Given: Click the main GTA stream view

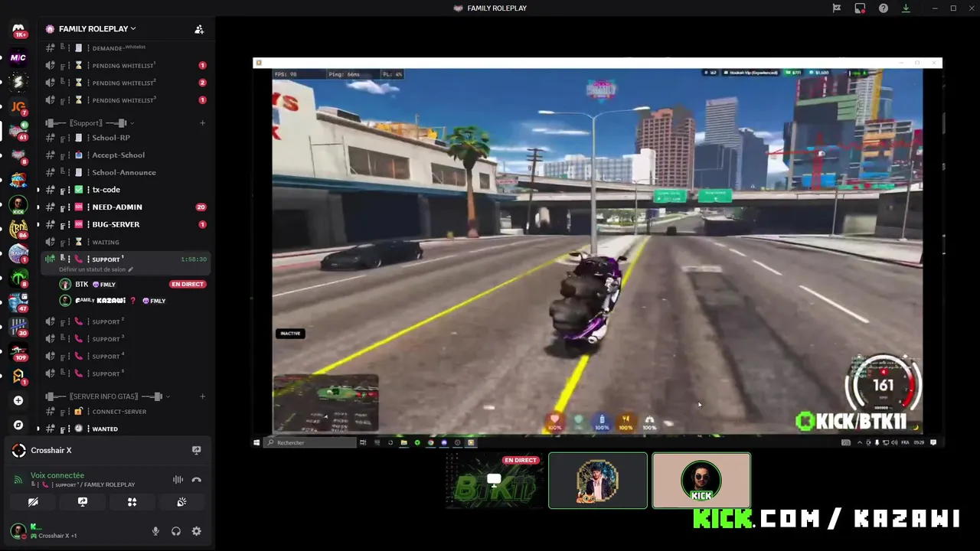Looking at the screenshot, I should tap(597, 253).
